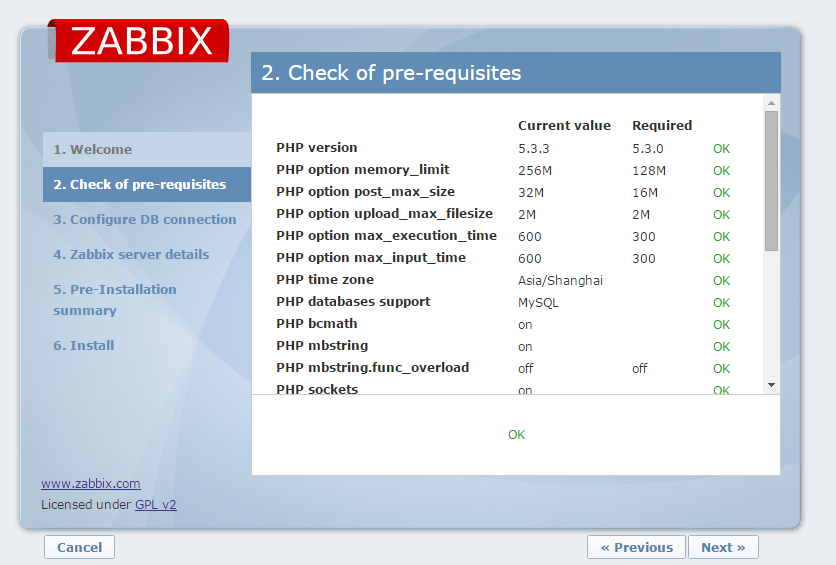Screen dimensions: 836x565
Task: Click the required value "16M"
Action: 645,192
